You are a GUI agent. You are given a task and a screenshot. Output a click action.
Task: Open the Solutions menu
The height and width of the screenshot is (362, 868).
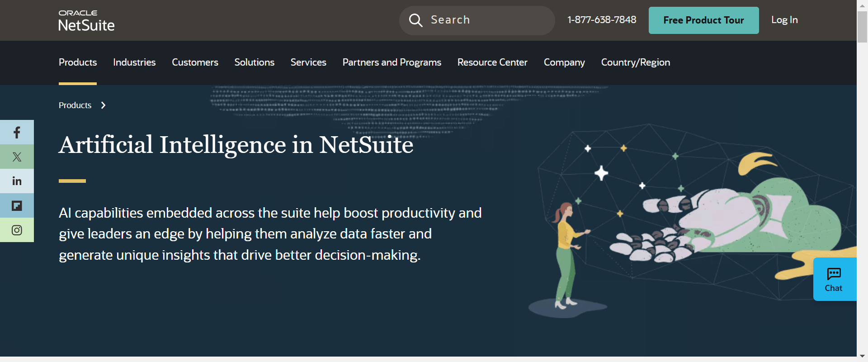[x=254, y=62]
